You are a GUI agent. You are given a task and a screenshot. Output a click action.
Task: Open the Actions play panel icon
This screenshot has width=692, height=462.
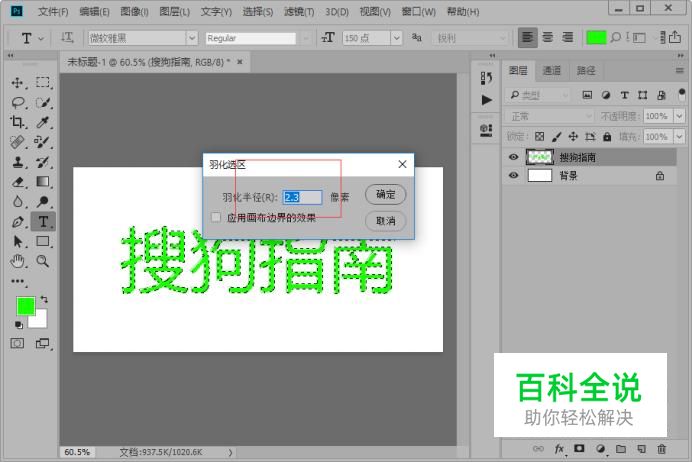(486, 100)
